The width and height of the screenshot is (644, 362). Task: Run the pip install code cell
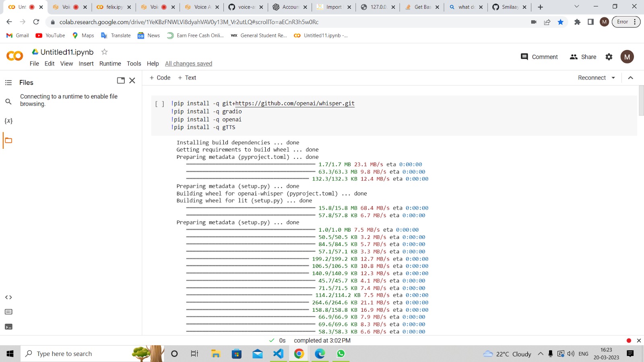pos(160,104)
